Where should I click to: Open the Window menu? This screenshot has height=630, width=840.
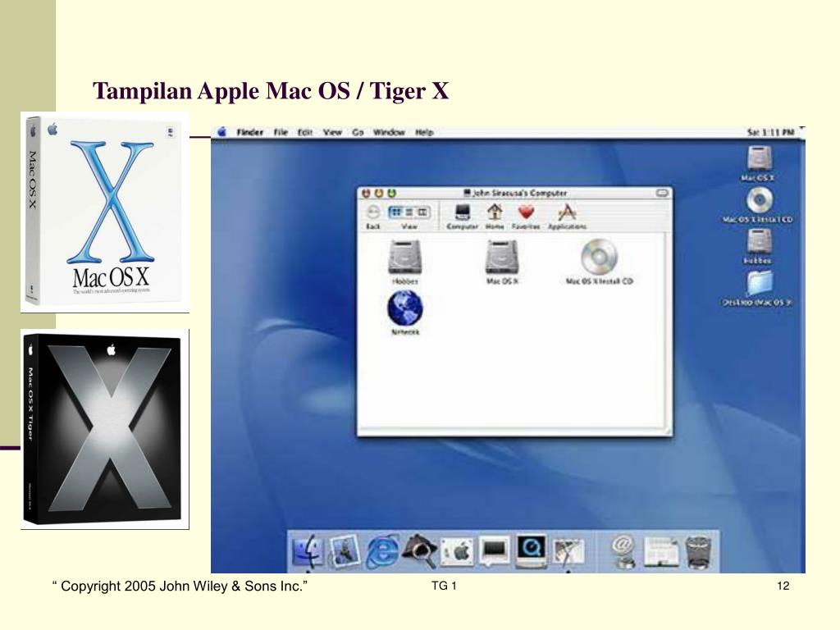click(389, 132)
